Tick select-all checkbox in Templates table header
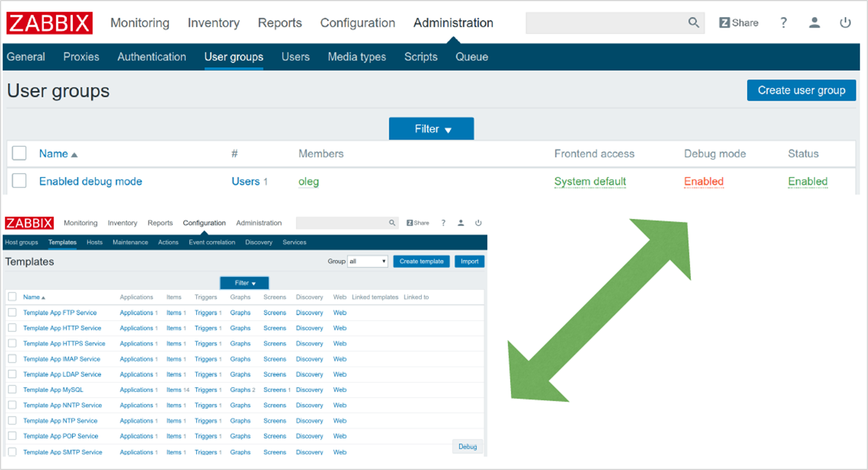 12,297
